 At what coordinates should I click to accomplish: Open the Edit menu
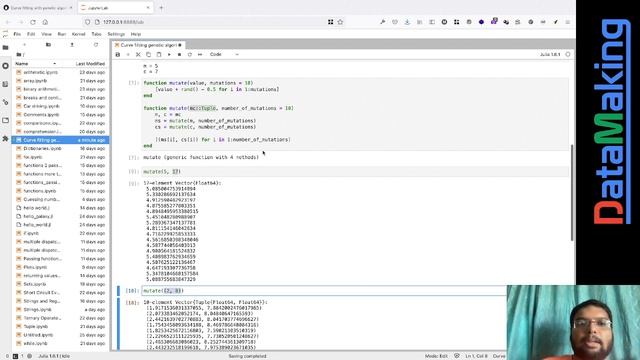[x=31, y=34]
